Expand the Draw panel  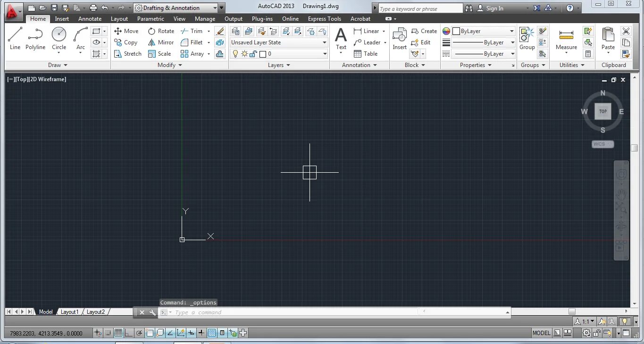click(58, 65)
